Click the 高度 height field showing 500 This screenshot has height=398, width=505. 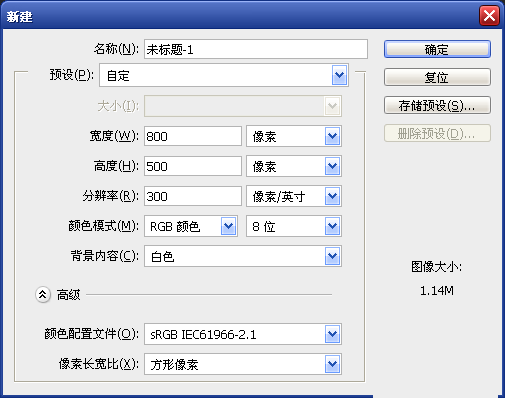pos(193,166)
